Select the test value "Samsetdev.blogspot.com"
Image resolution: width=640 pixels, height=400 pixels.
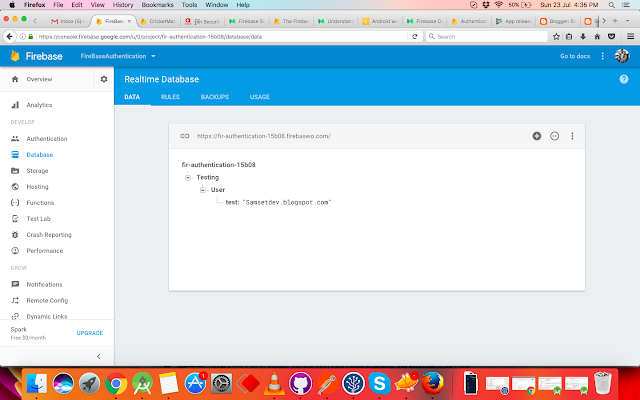point(287,202)
